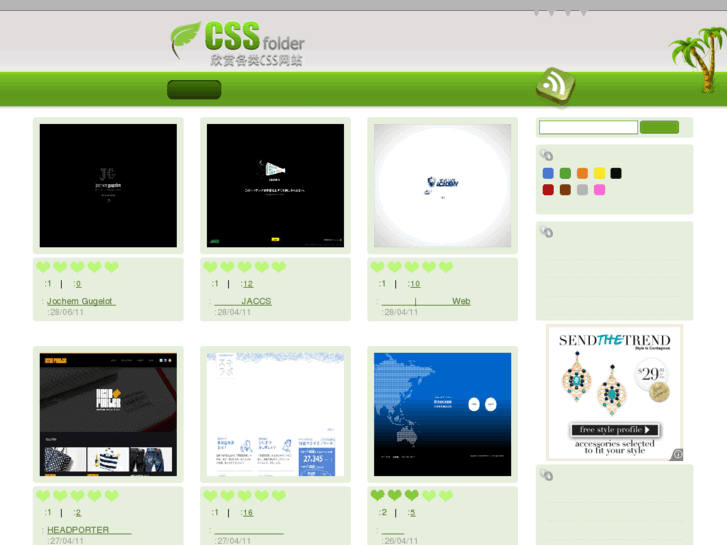Click the 28/06/11 date text

tap(67, 313)
